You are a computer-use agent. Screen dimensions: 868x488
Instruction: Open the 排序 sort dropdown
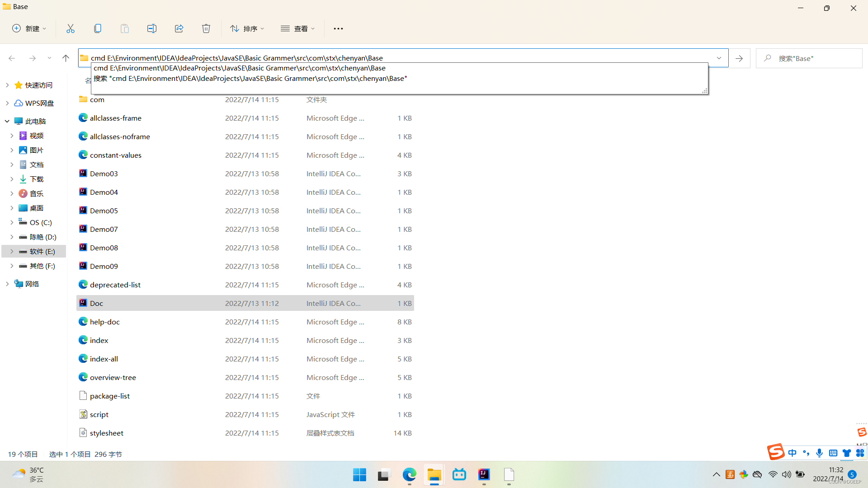[x=247, y=28]
